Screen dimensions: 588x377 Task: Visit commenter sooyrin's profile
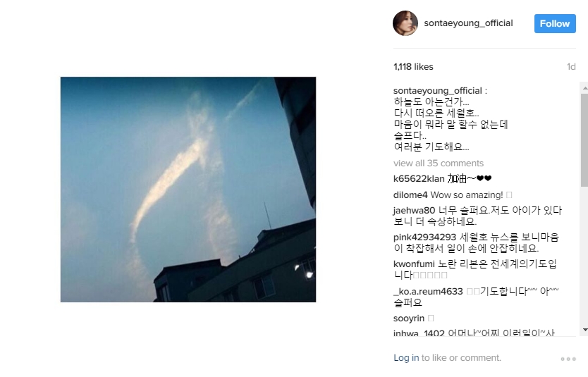pos(409,319)
